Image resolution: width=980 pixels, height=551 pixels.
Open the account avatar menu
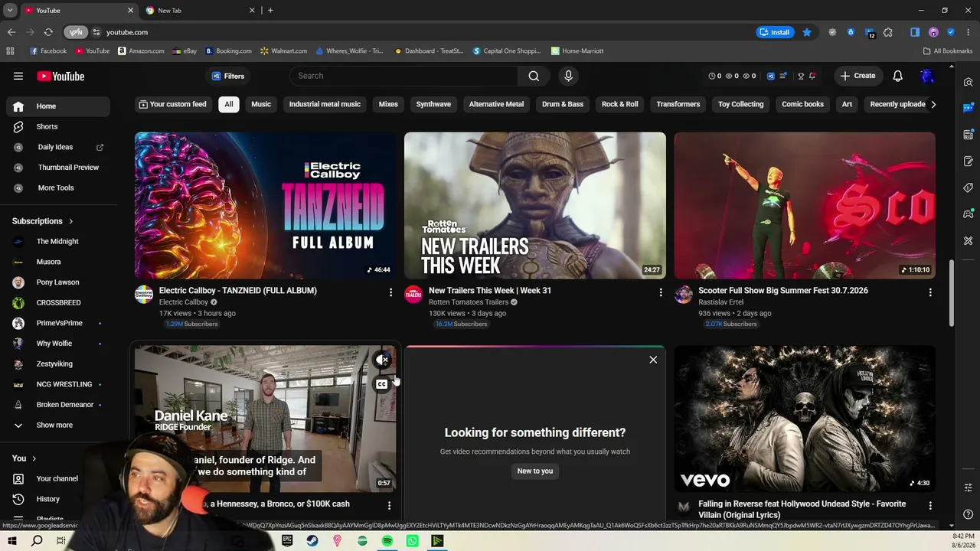pos(927,76)
